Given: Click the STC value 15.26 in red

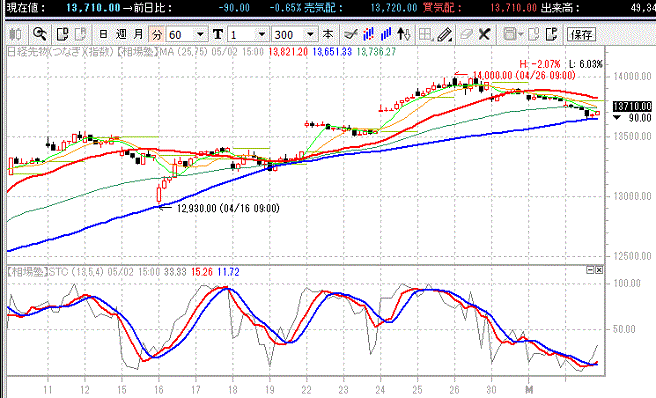Looking at the screenshot, I should [x=202, y=272].
